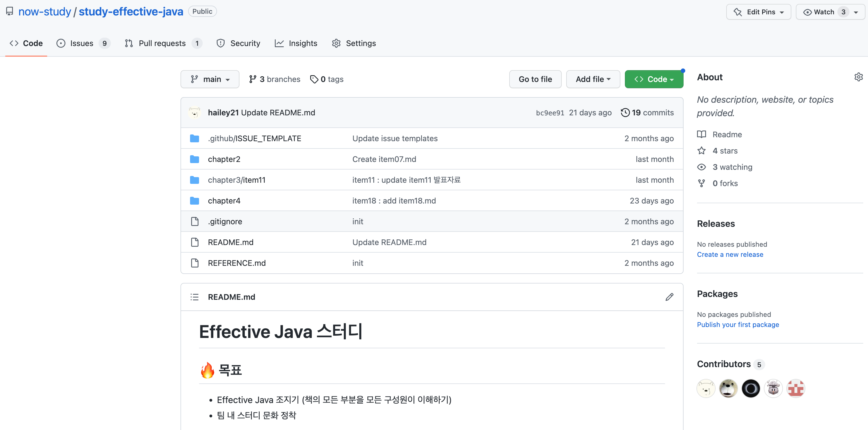This screenshot has height=430, width=868.
Task: Click the tag icon next to 0 tags
Action: click(x=314, y=79)
